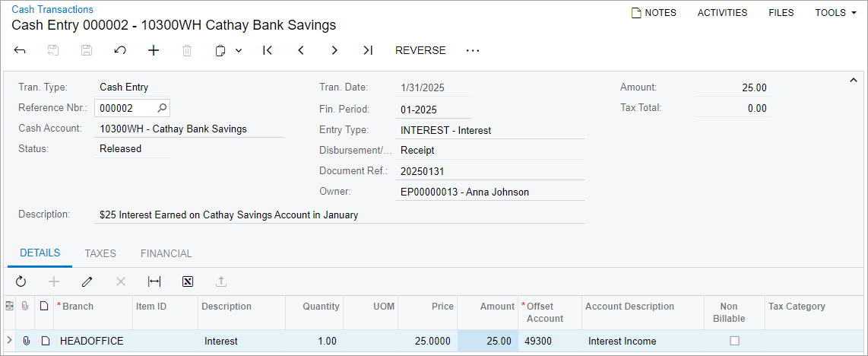Open the clipboard dropdown arrow
Image resolution: width=868 pixels, height=356 pixels.
(x=239, y=51)
